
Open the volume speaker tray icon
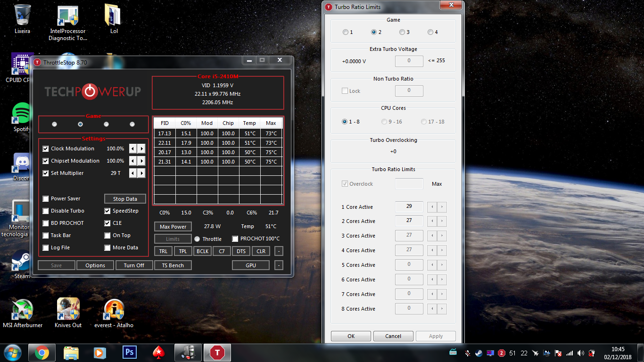tap(580, 353)
